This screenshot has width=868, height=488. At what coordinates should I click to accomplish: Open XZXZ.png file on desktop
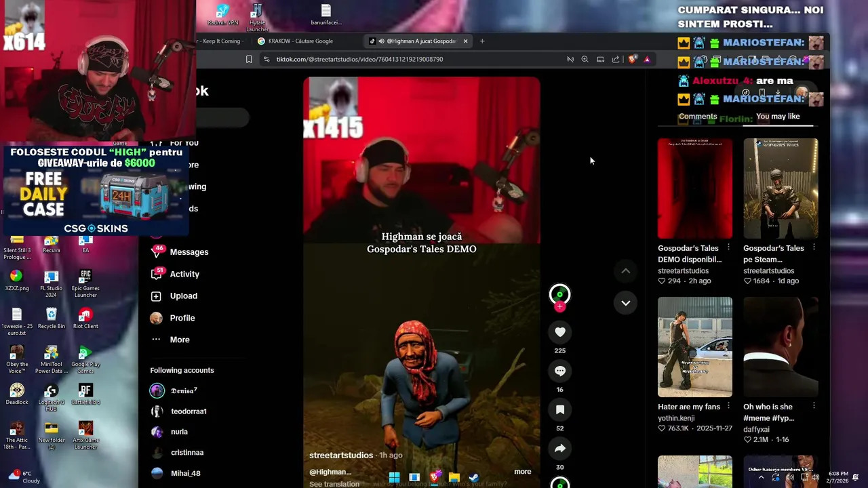(16, 281)
